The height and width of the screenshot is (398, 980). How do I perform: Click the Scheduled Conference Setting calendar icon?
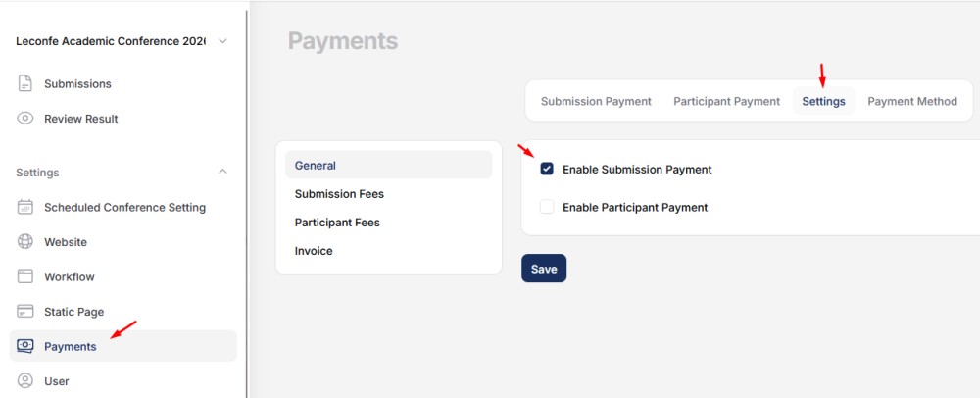[x=25, y=208]
